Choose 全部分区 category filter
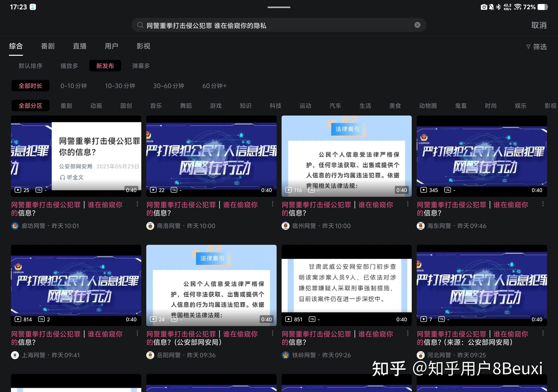558x392 pixels. [x=30, y=106]
